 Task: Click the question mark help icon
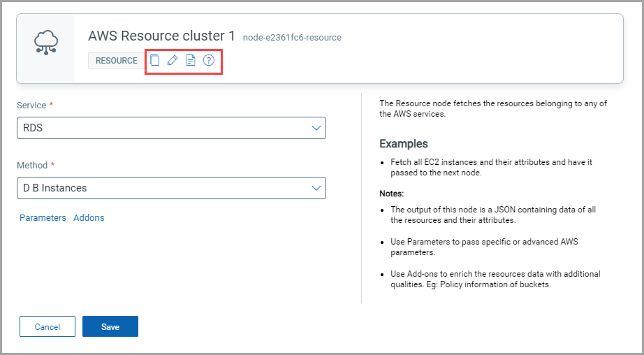(x=209, y=60)
